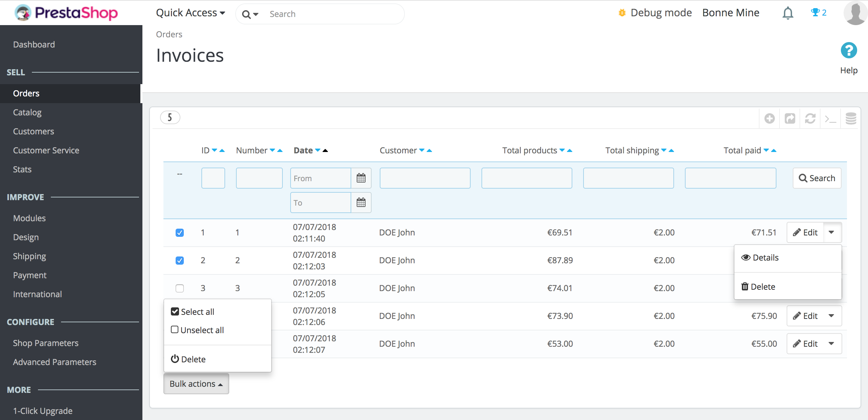
Task: Uncheck the checkbox for invoice ID 2
Action: 180,261
